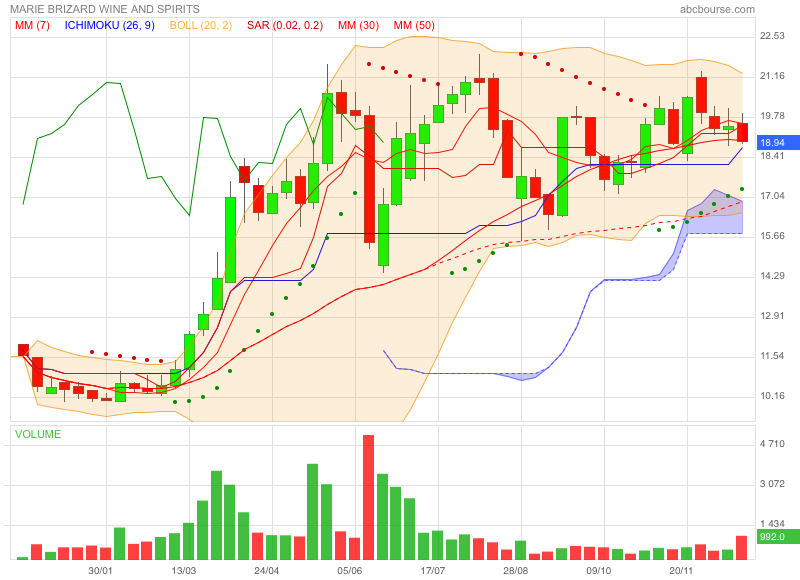Select the 13/03 date label
Image resolution: width=800 pixels, height=580 pixels.
[183, 570]
